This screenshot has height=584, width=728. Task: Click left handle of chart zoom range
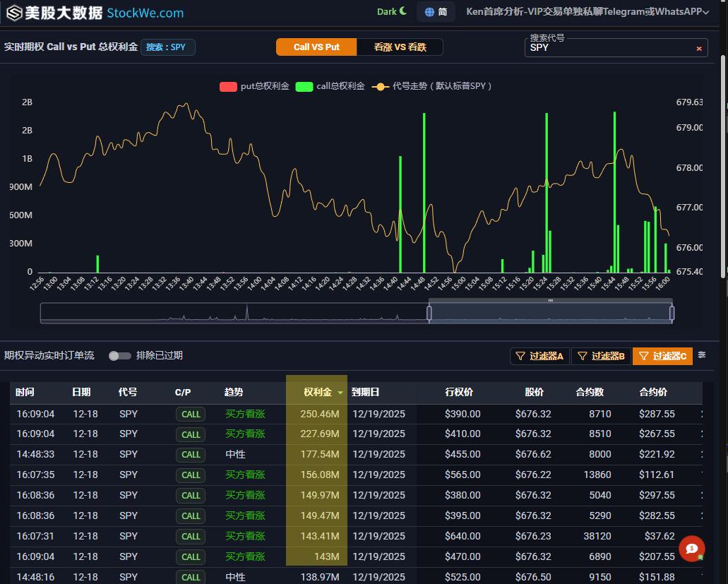[x=429, y=313]
